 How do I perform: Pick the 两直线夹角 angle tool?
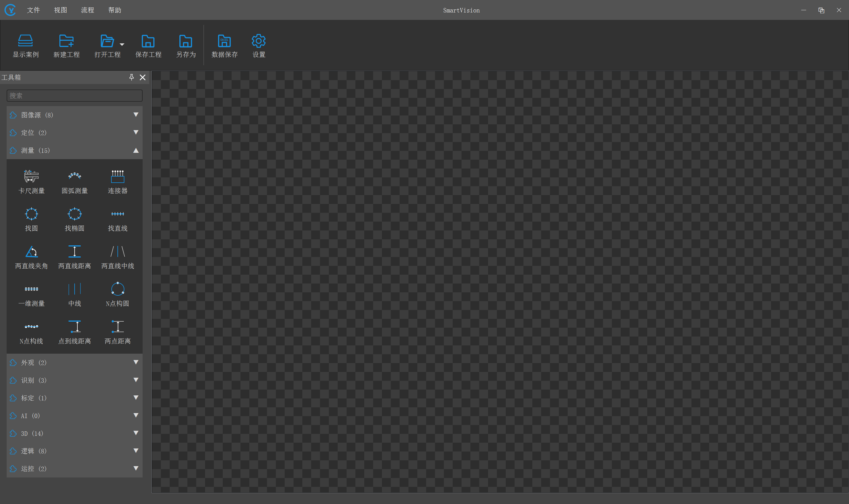click(31, 257)
